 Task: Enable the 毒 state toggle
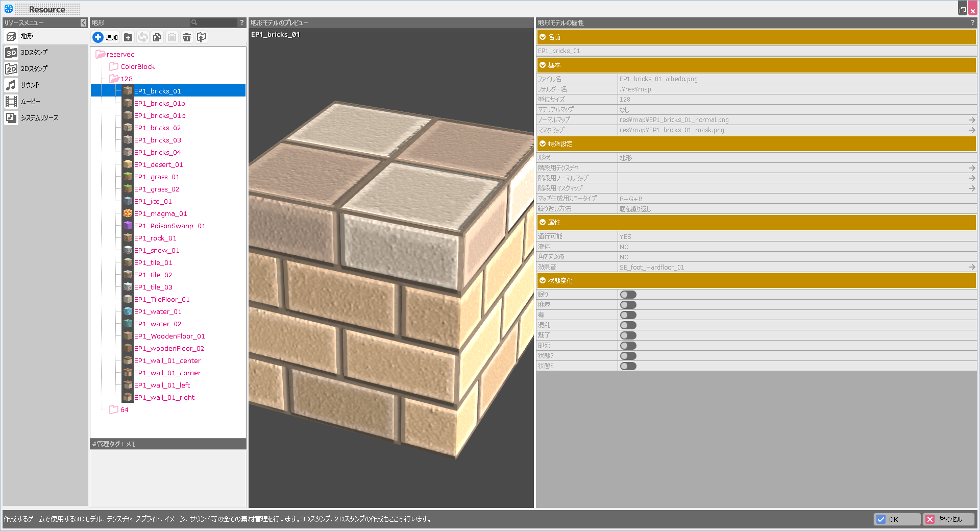coord(628,315)
